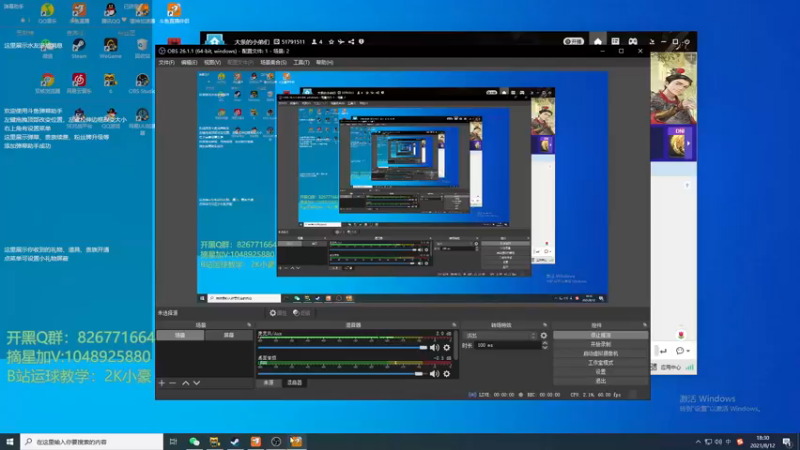800x450 pixels.
Task: Open the 场景集合(S) menu in OBS
Action: click(273, 62)
